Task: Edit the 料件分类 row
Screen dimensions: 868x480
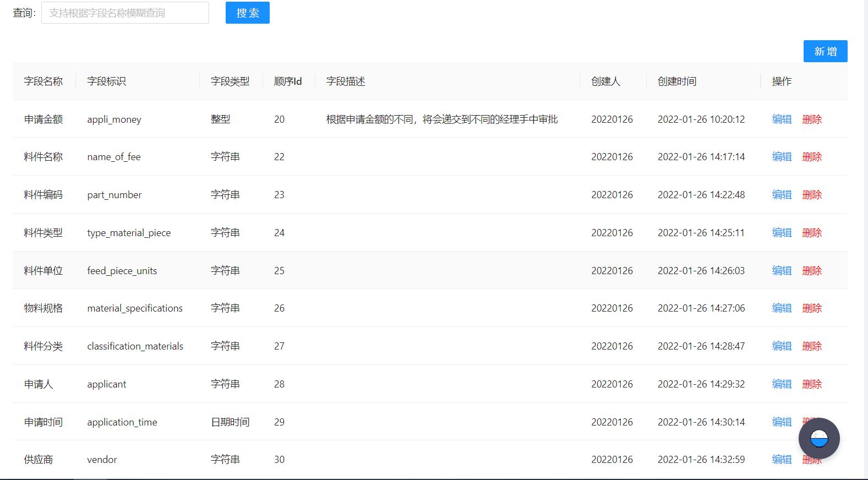Action: 782,346
